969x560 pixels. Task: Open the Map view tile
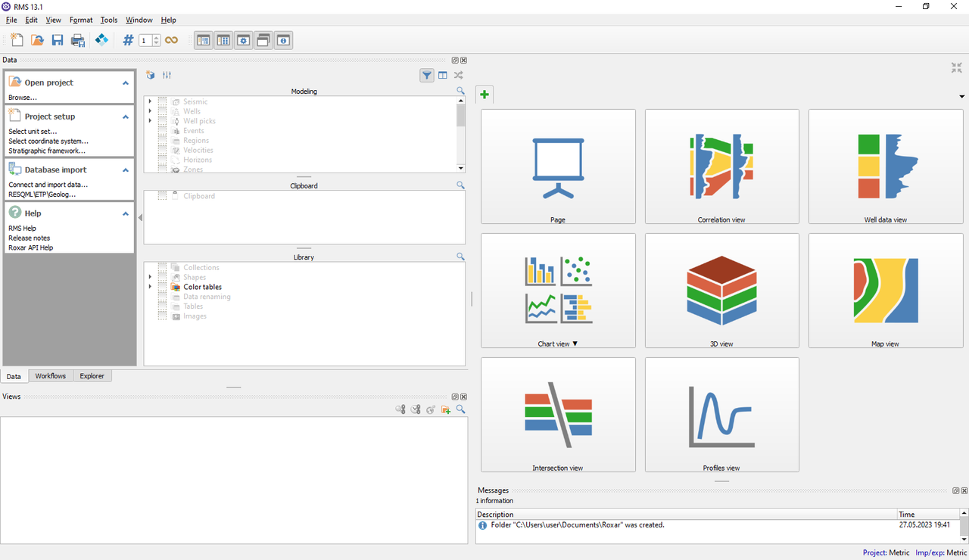pyautogui.click(x=886, y=291)
